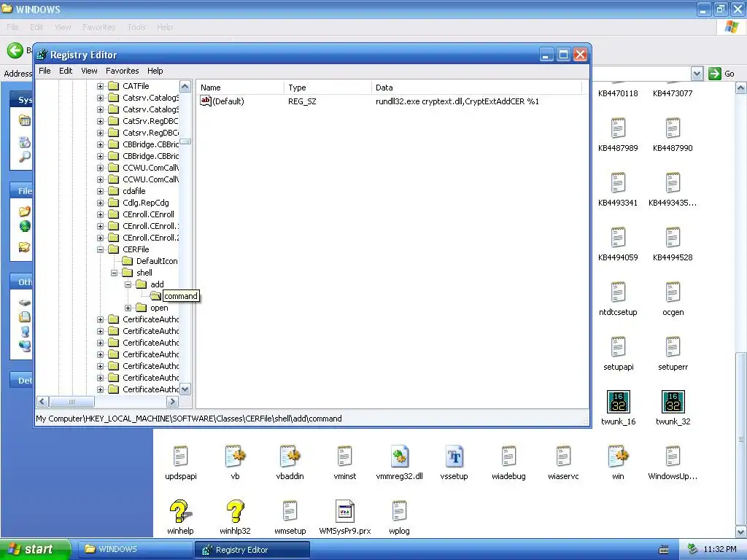The width and height of the screenshot is (747, 560).
Task: Select the ocgen file icon
Action: coord(673,292)
